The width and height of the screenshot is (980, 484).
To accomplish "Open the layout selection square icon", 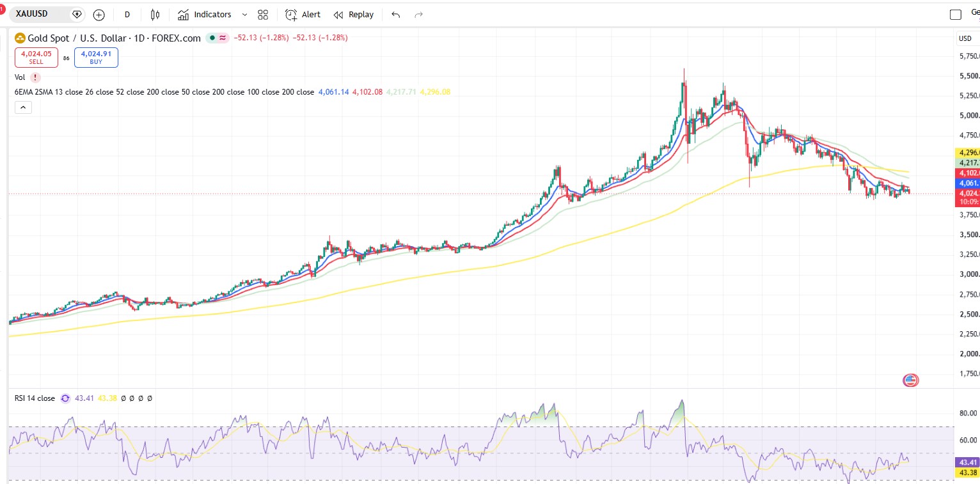I will coord(956,15).
